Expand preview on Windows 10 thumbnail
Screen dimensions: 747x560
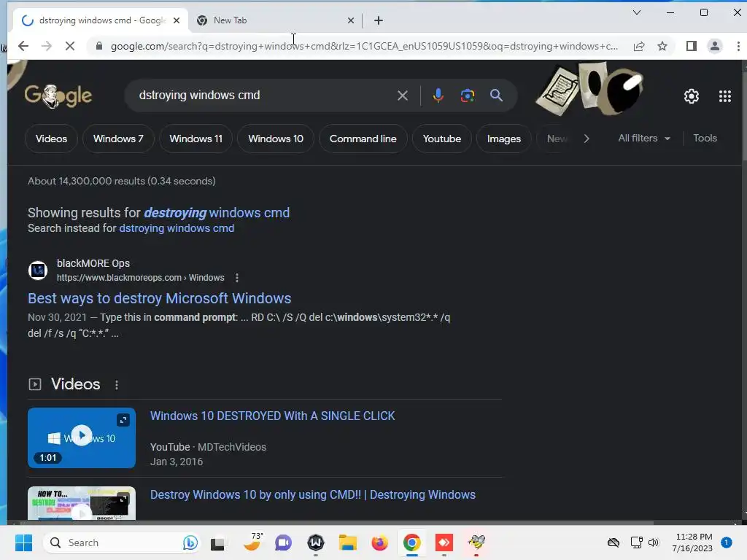pos(123,420)
